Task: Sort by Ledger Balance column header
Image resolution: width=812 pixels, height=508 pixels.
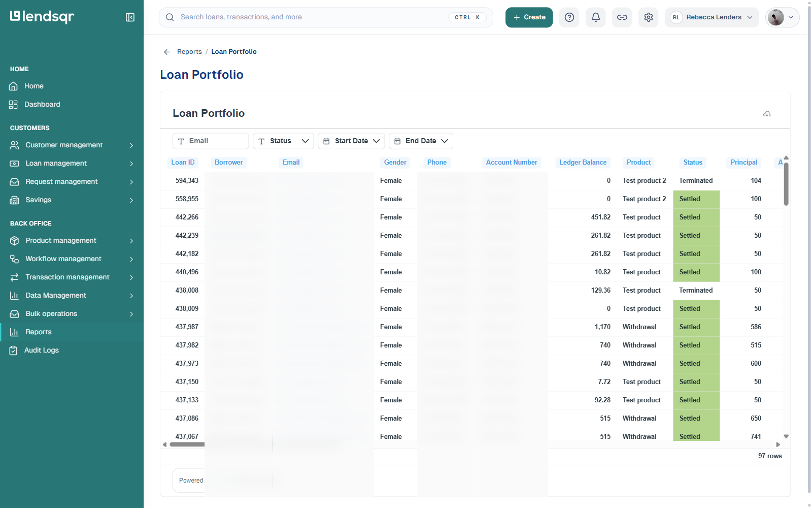Action: click(583, 163)
